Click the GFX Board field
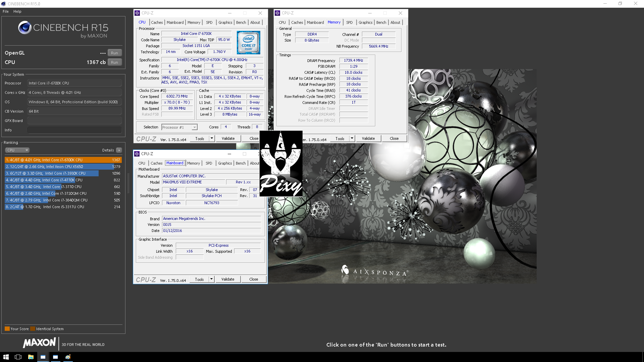 [74, 121]
